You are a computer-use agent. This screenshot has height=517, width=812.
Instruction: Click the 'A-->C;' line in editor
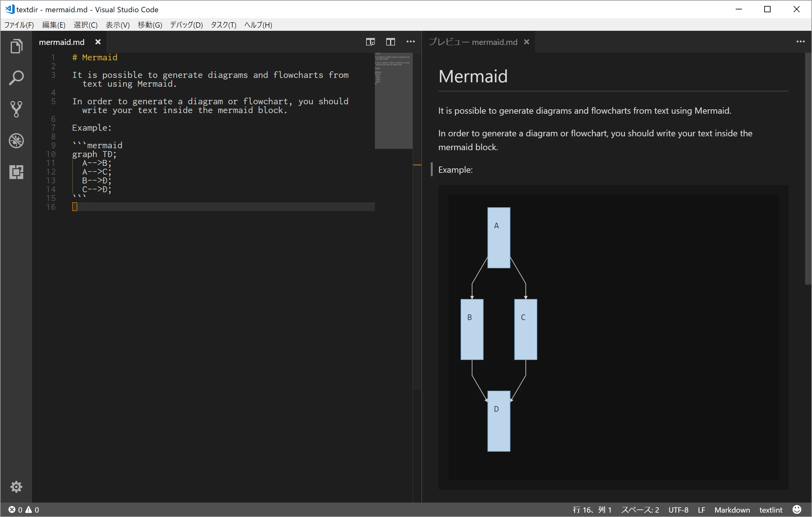pos(97,172)
